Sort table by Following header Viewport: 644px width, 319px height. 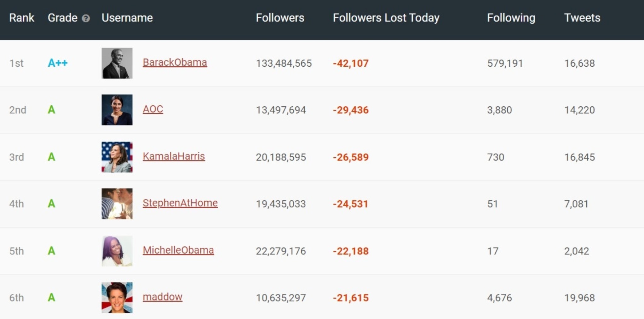(511, 18)
